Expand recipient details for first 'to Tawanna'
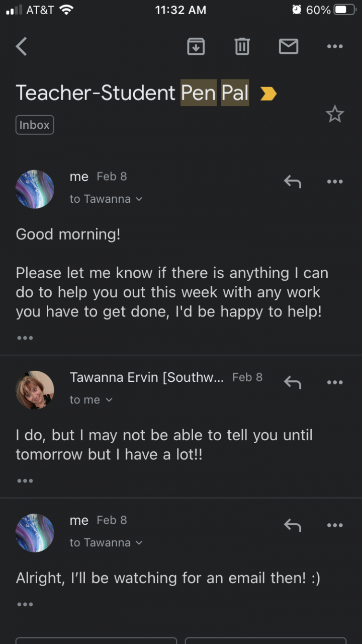 click(106, 199)
